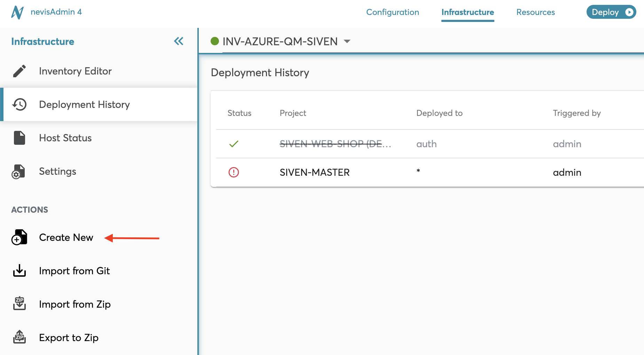Viewport: 644px width, 355px height.
Task: Open the strikethrough SIVEN-WEB-SHOP deployment entry
Action: [335, 144]
